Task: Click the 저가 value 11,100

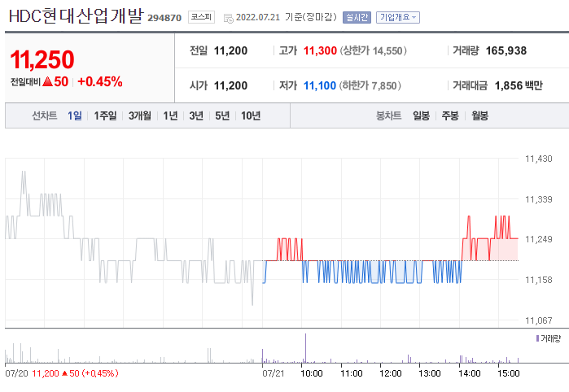Action: tap(320, 85)
